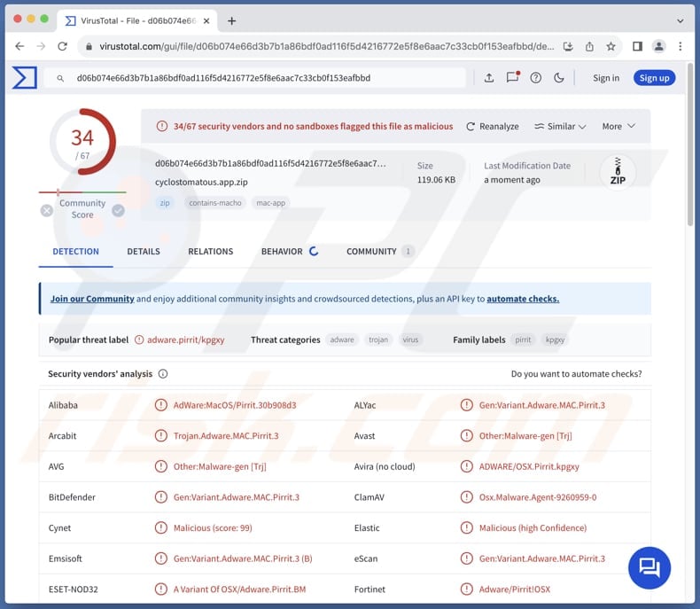Click the search magnifier icon
This screenshot has width=700, height=609.
[x=60, y=78]
